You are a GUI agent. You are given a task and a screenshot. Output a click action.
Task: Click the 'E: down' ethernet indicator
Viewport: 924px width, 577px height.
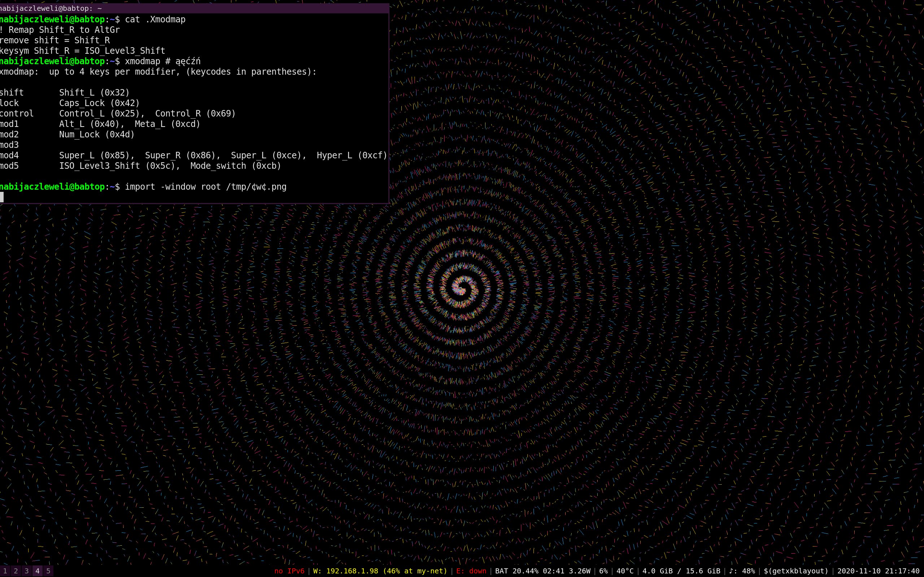[x=471, y=571]
